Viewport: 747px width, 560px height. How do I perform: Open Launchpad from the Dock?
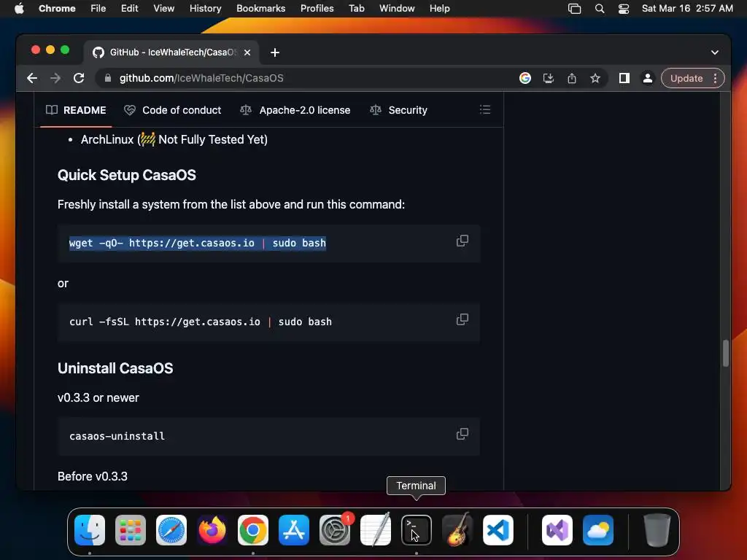(x=131, y=530)
